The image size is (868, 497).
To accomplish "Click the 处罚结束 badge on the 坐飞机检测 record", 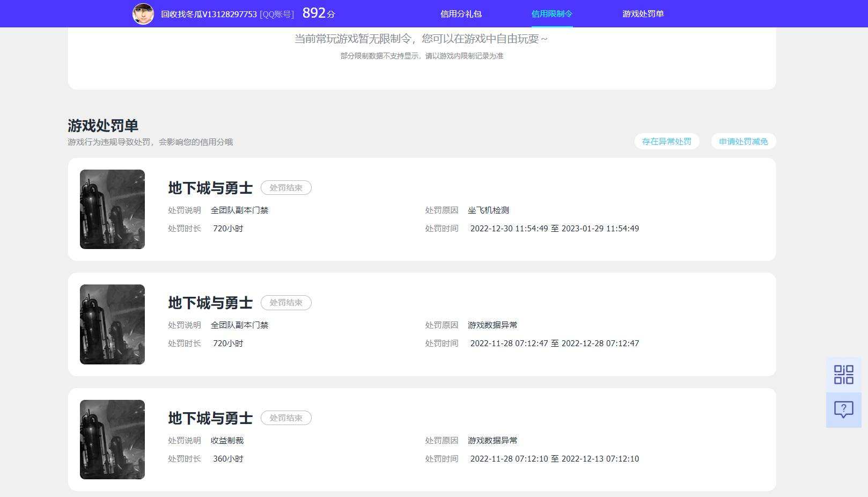I will pyautogui.click(x=286, y=188).
